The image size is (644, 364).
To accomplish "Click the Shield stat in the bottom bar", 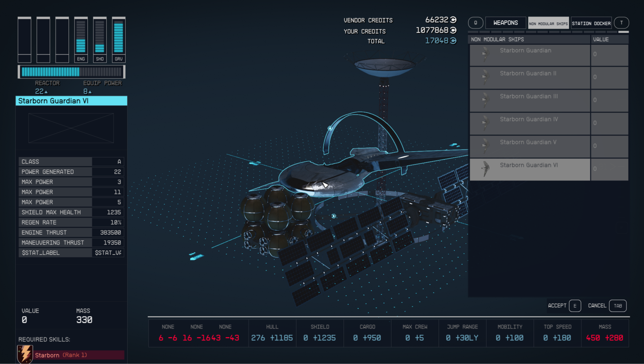I will (320, 333).
